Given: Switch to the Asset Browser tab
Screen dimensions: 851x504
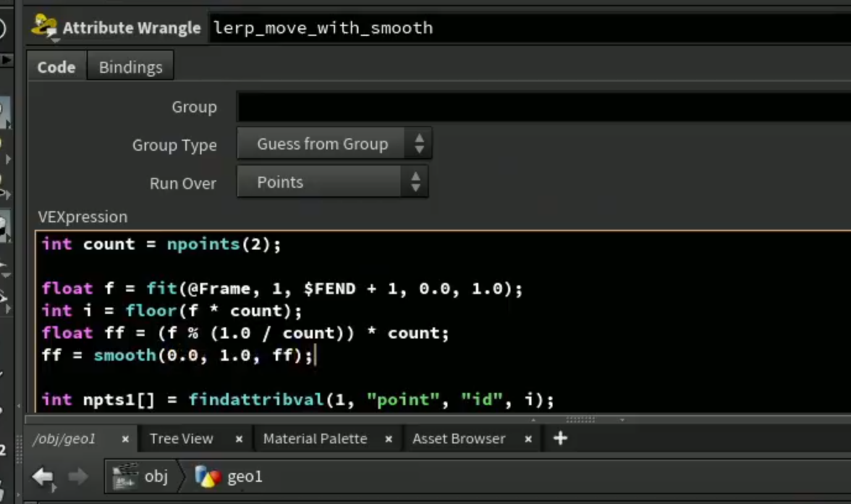Looking at the screenshot, I should coord(459,439).
